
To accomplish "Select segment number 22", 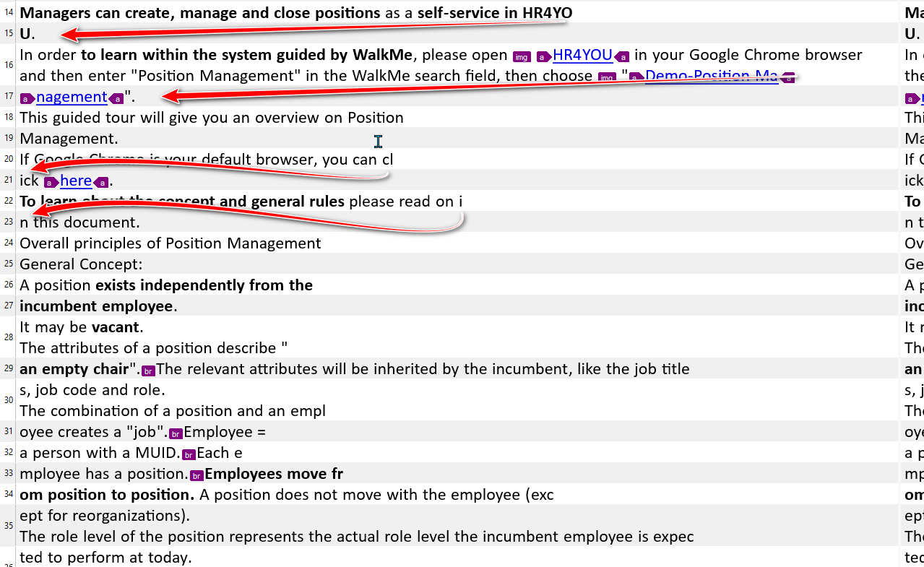I will pyautogui.click(x=9, y=202).
